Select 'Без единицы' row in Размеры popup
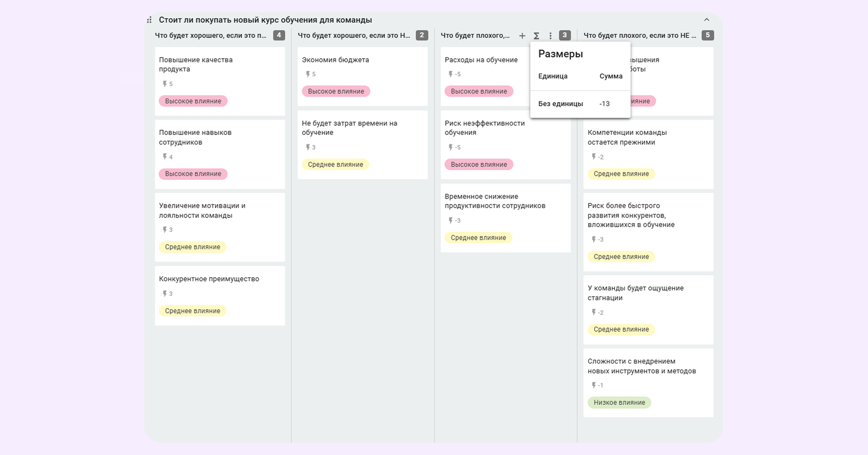 [560, 104]
